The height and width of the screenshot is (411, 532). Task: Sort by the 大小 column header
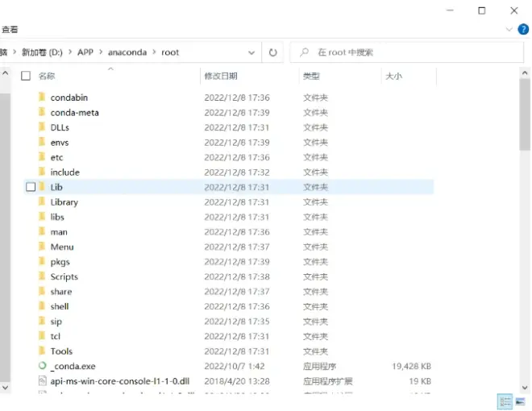coord(394,76)
